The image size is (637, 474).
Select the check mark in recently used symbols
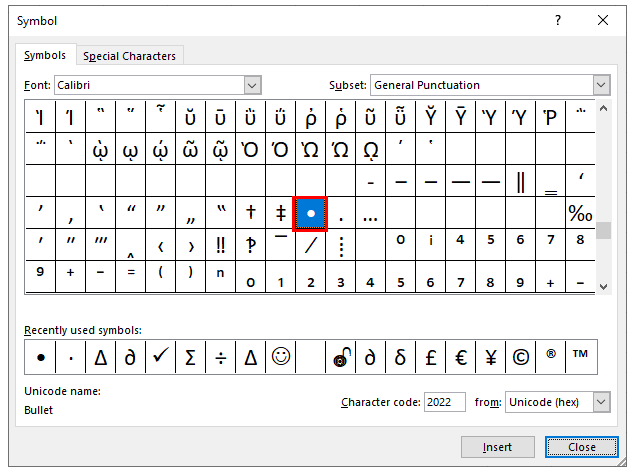point(160,357)
